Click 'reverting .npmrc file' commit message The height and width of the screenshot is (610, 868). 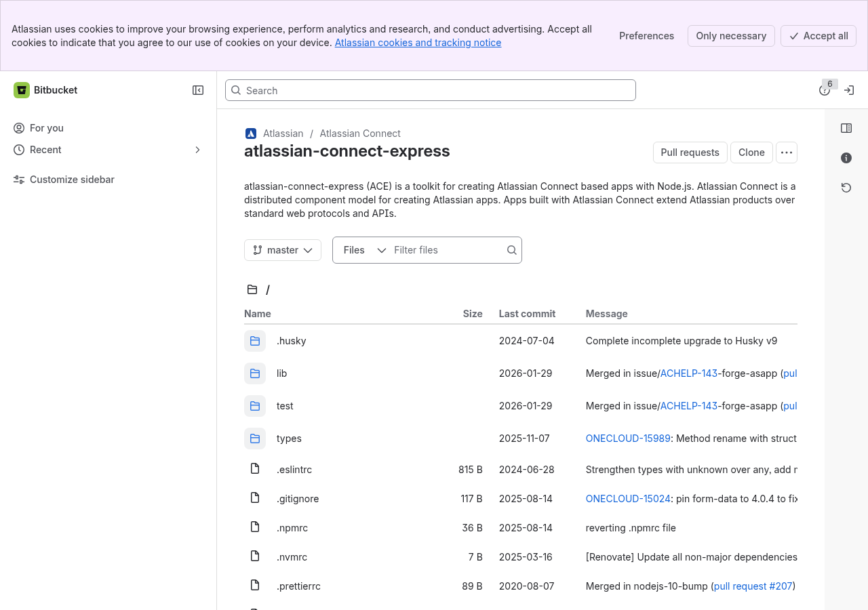[x=631, y=528]
